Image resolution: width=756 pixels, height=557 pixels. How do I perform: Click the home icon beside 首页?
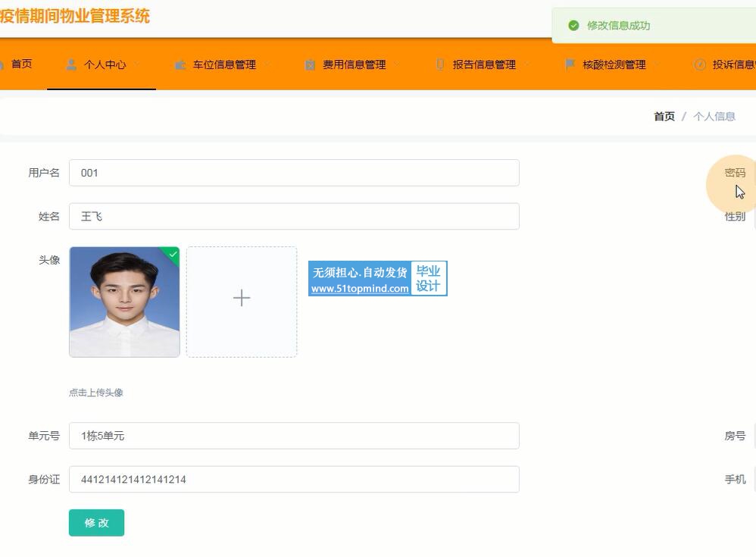(x=2, y=64)
